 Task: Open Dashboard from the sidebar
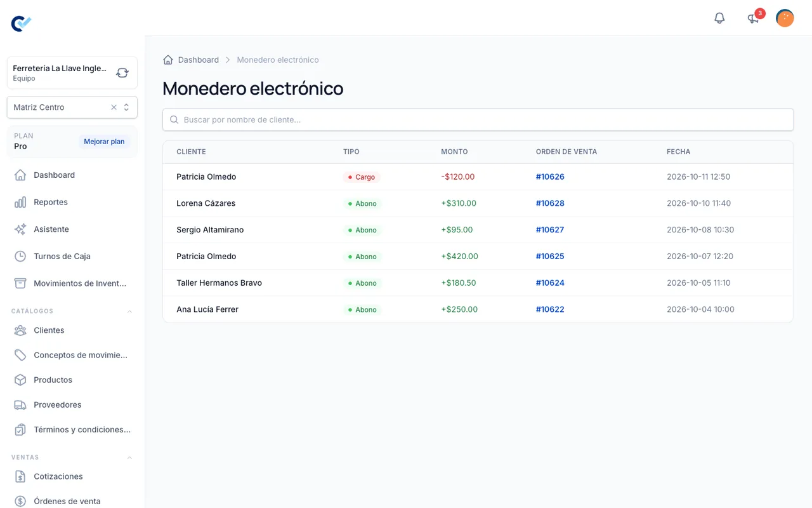pyautogui.click(x=72, y=175)
